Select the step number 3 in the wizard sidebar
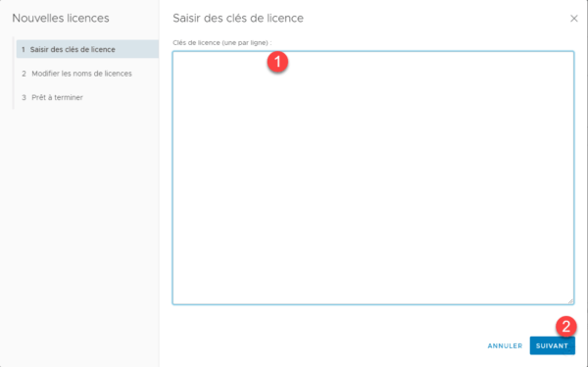Viewport: 588px width, 367px height. tap(24, 98)
